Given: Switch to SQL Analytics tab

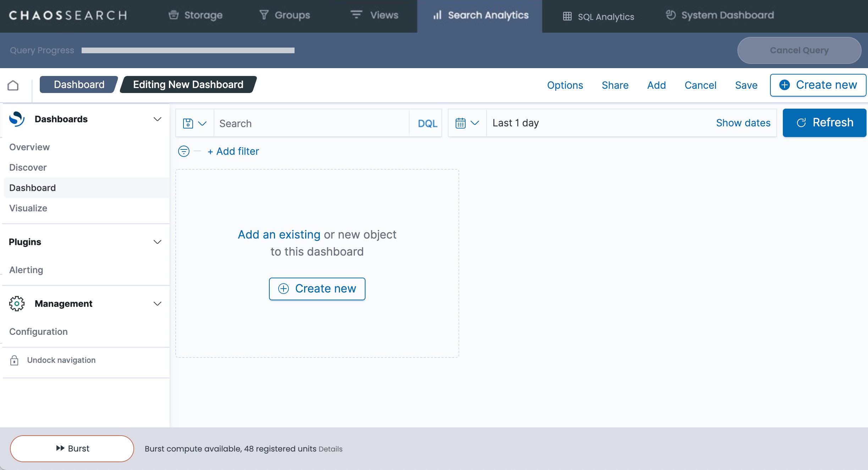Looking at the screenshot, I should (598, 17).
